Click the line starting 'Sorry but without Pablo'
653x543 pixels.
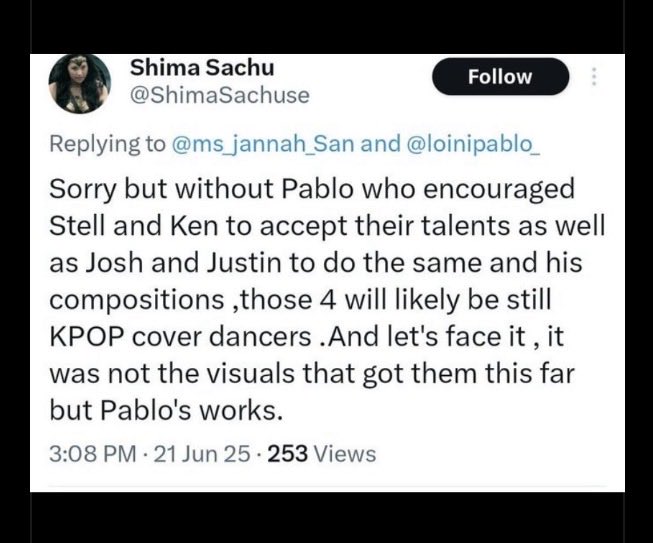[312, 189]
